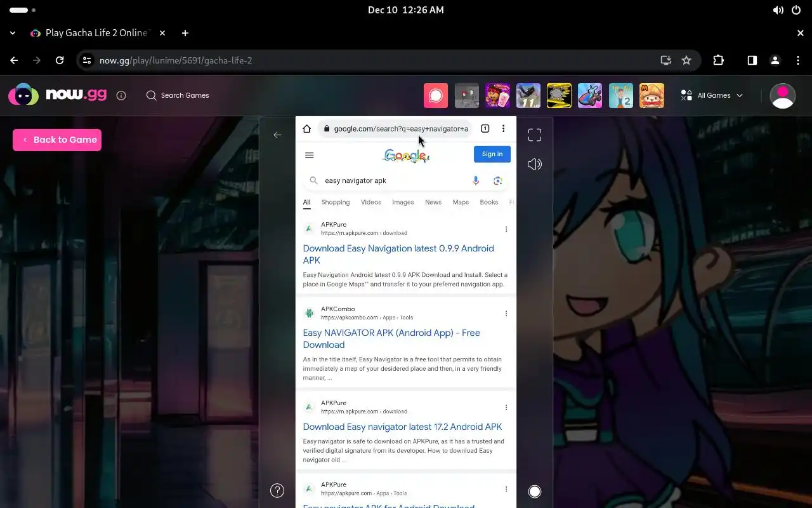
Task: Open Download Easy Navigation latest 0.9.9 link
Action: [398, 254]
